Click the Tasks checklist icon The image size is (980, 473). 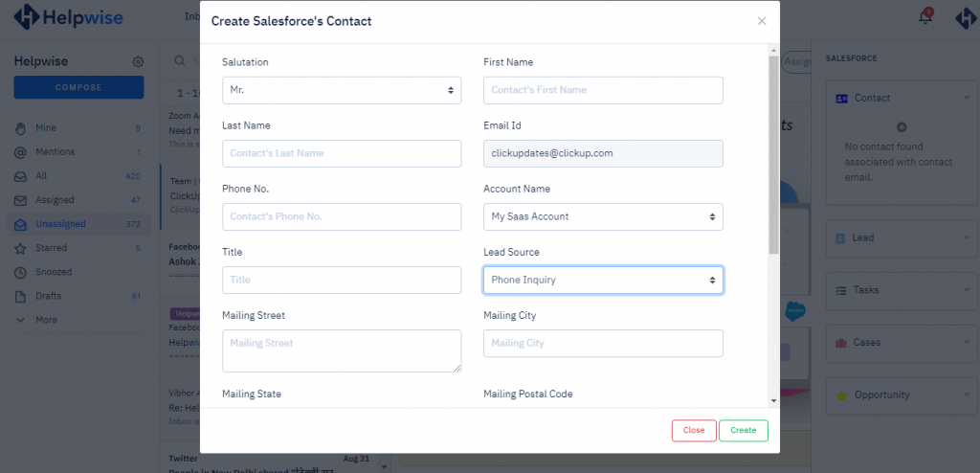click(x=841, y=290)
